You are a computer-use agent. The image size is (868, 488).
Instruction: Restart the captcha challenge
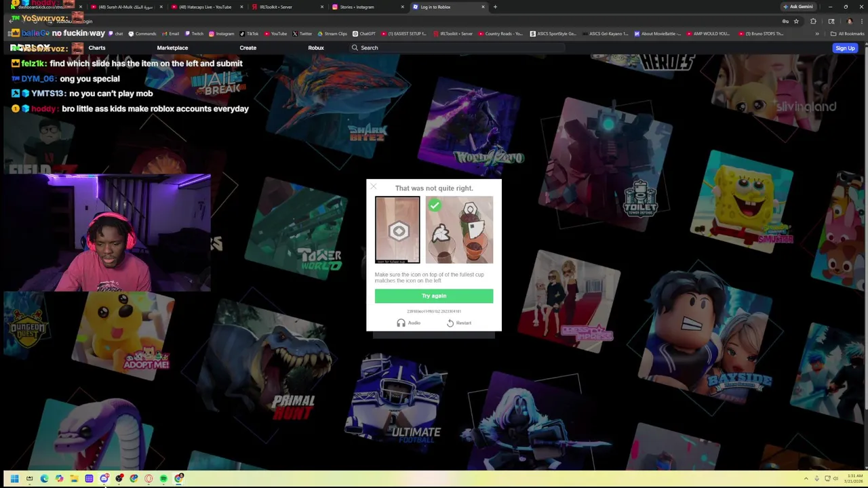tap(459, 323)
